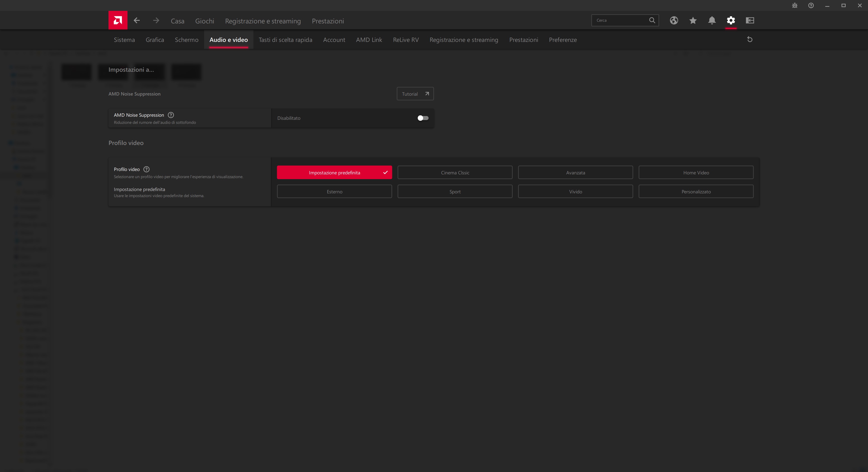This screenshot has width=868, height=472.
Task: Click the settings gear icon
Action: [731, 21]
